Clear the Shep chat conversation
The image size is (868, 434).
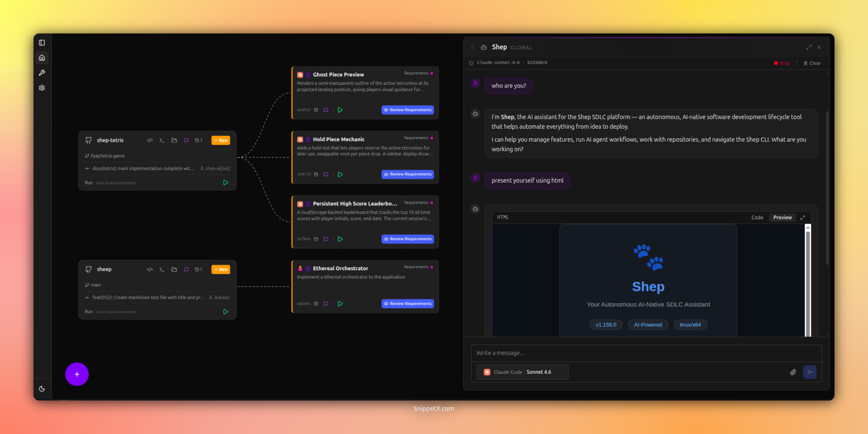[x=812, y=63]
